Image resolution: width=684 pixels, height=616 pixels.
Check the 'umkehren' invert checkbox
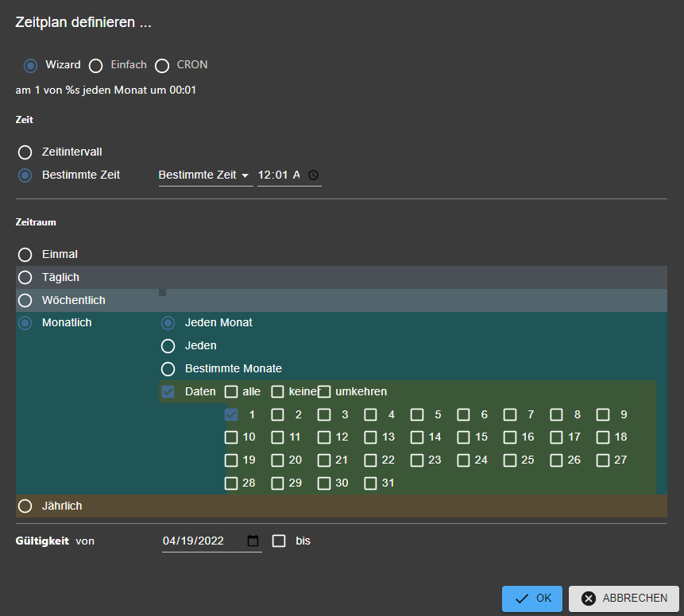pos(324,391)
